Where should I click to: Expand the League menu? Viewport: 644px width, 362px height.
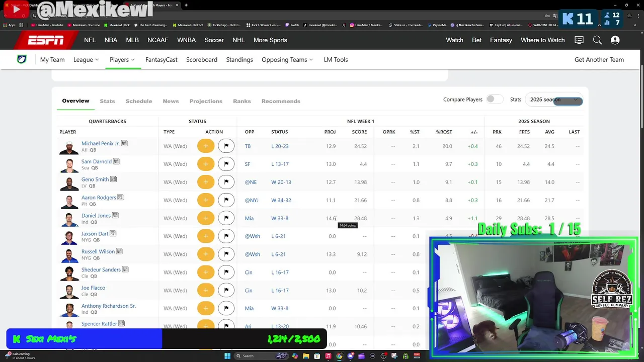pyautogui.click(x=86, y=59)
